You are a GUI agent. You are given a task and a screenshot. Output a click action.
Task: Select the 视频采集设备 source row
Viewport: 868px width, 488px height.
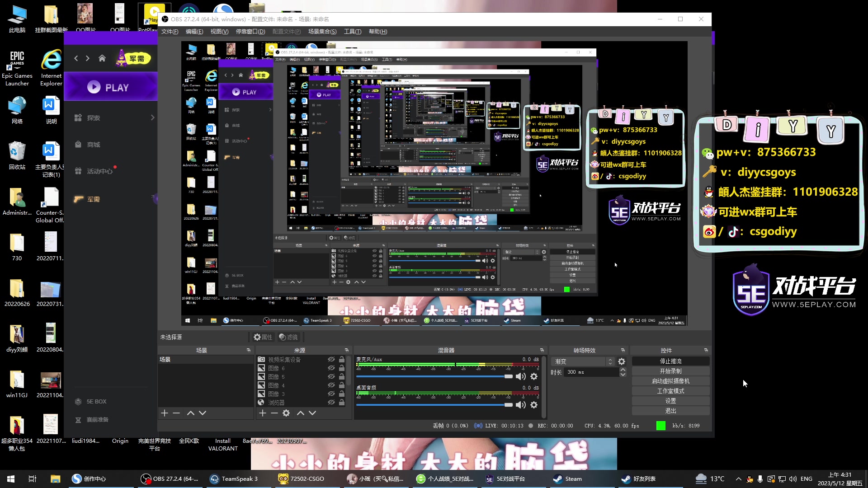pyautogui.click(x=302, y=360)
